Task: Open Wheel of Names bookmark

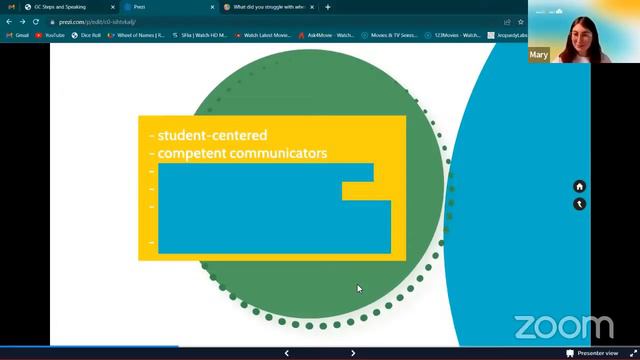Action: (x=136, y=36)
